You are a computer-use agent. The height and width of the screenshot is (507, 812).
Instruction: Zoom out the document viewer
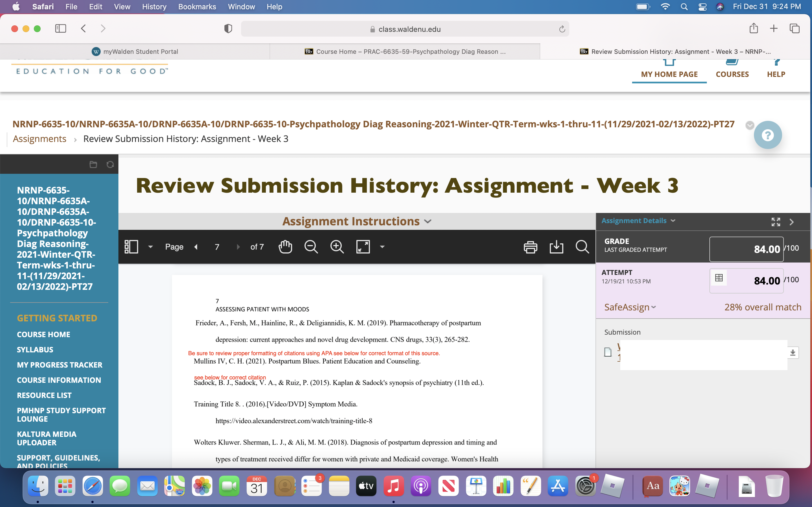click(x=311, y=247)
